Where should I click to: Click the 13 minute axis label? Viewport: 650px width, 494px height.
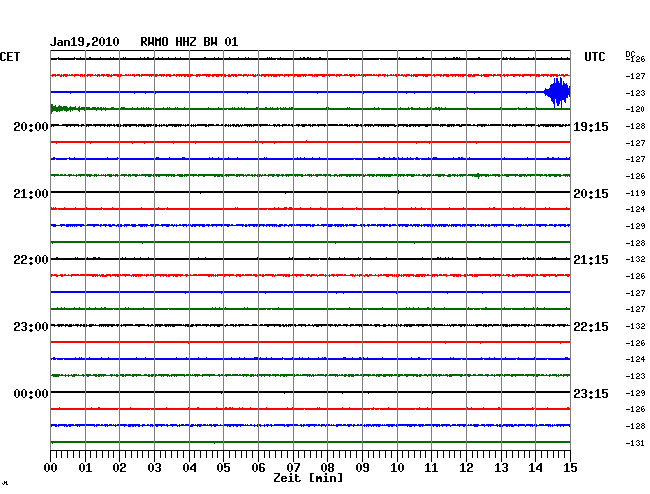click(x=501, y=468)
